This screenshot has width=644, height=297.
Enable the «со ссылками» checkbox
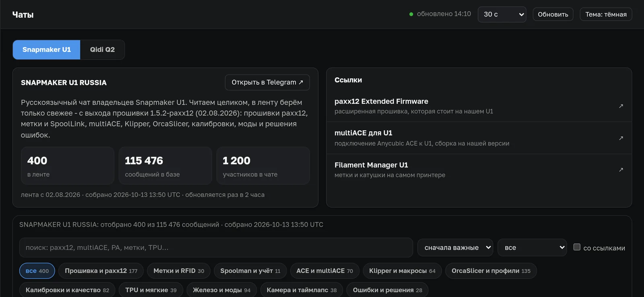click(x=577, y=247)
